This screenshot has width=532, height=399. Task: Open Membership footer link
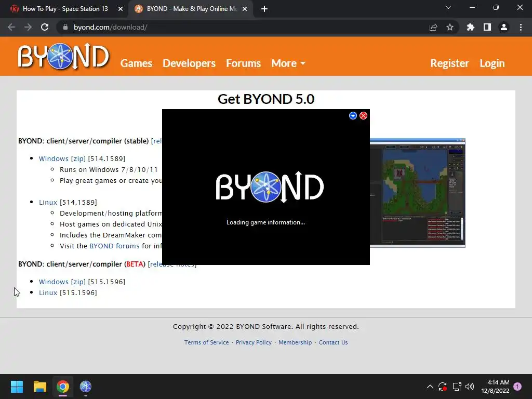pyautogui.click(x=295, y=342)
